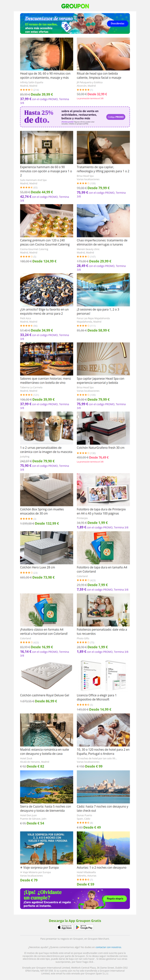Click the Código PROMO button

coord(116,117)
